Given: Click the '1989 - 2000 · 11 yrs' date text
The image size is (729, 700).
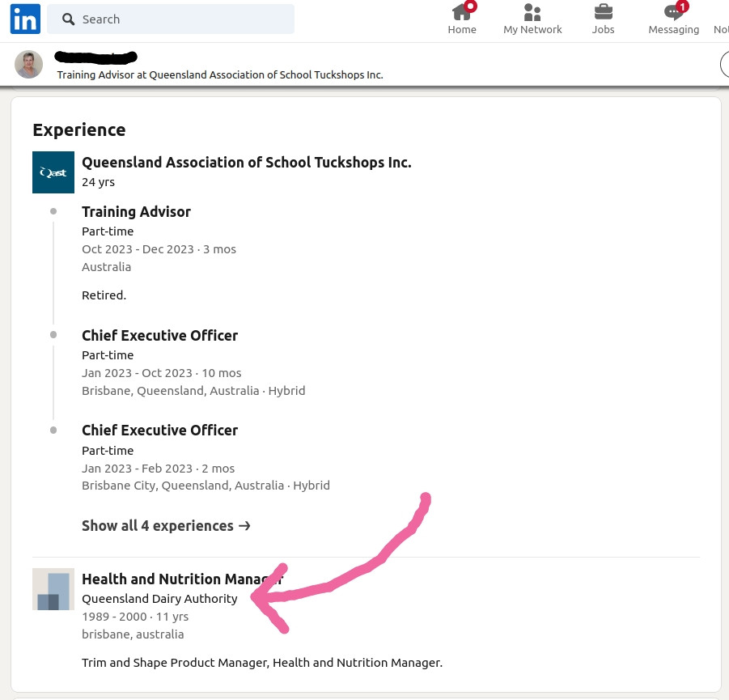Looking at the screenshot, I should pyautogui.click(x=135, y=617).
